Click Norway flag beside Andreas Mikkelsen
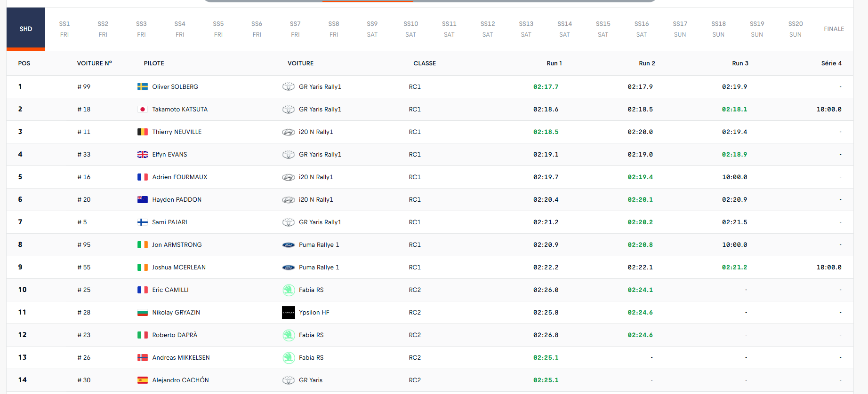 142,357
